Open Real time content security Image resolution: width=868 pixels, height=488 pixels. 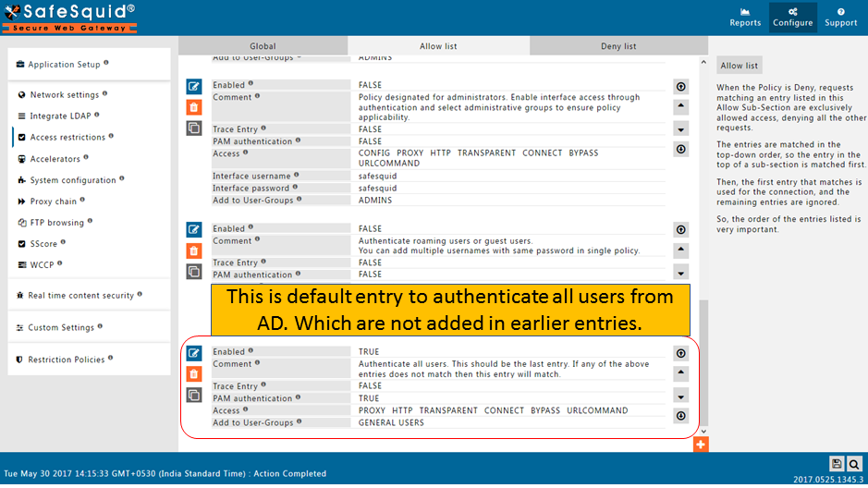coord(80,296)
